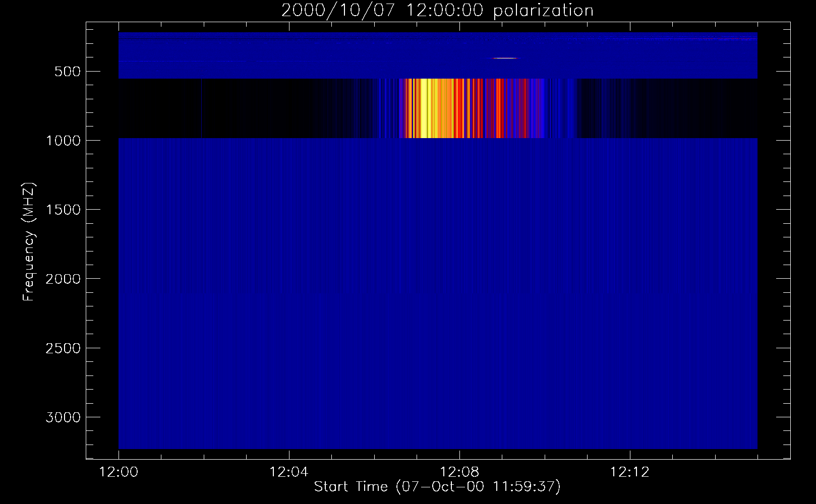Click the 1000 frequency tick label
Viewport: 816px width, 504px height.
[x=63, y=141]
